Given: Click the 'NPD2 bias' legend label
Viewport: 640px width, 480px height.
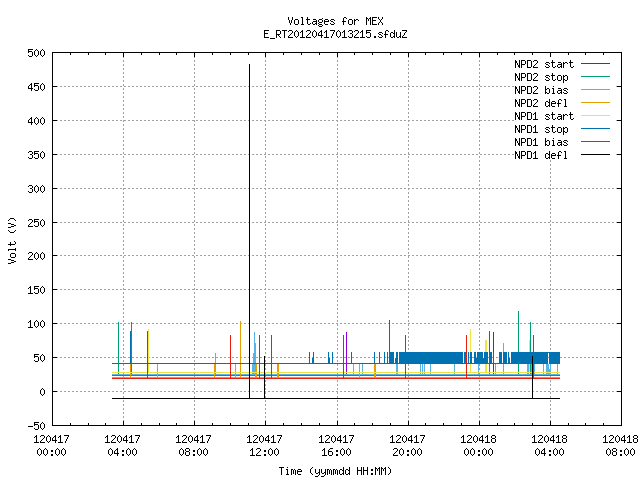Looking at the screenshot, I should [x=541, y=90].
